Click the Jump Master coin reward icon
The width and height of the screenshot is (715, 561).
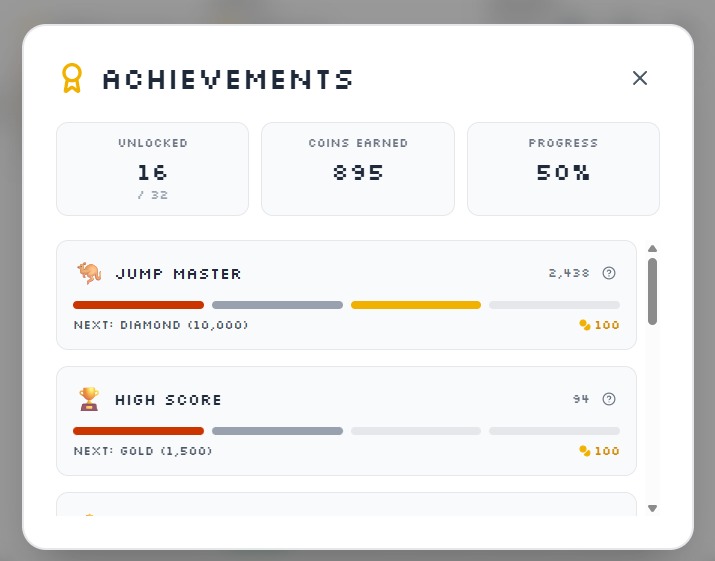point(585,325)
